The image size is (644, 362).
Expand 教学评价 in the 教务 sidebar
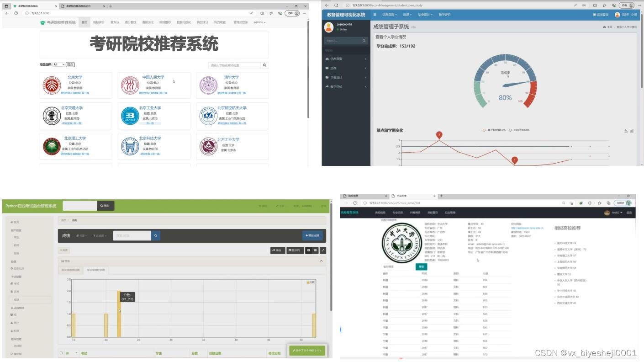[346, 86]
